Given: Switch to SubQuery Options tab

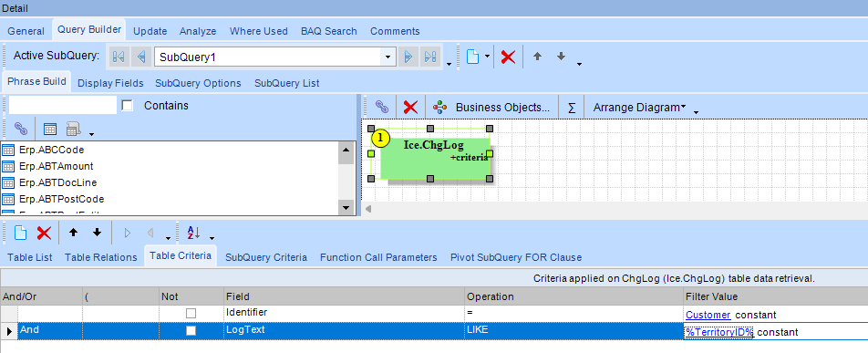Looking at the screenshot, I should [x=198, y=83].
